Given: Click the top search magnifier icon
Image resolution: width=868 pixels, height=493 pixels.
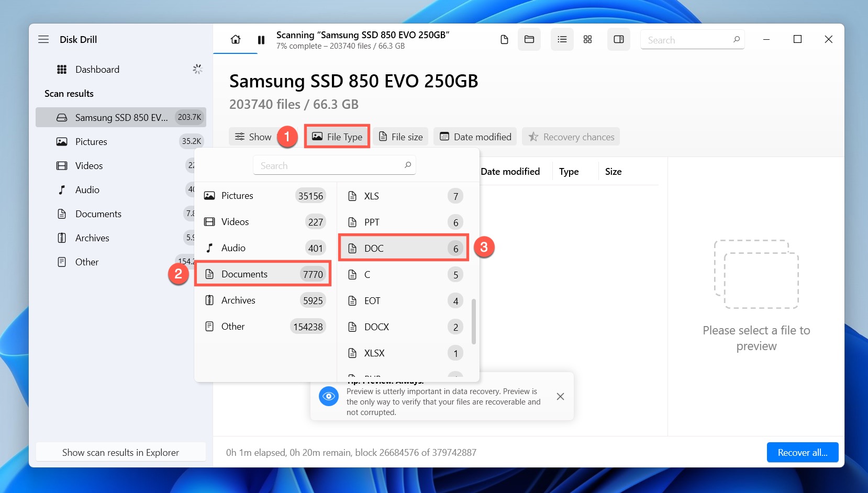Looking at the screenshot, I should 736,39.
